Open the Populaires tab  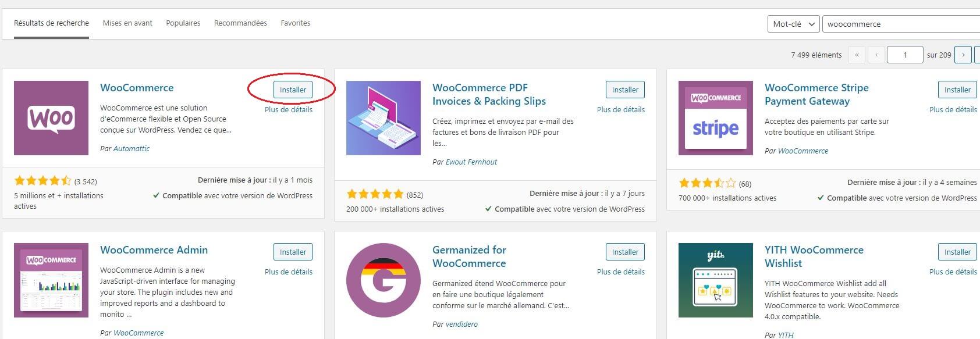(183, 23)
